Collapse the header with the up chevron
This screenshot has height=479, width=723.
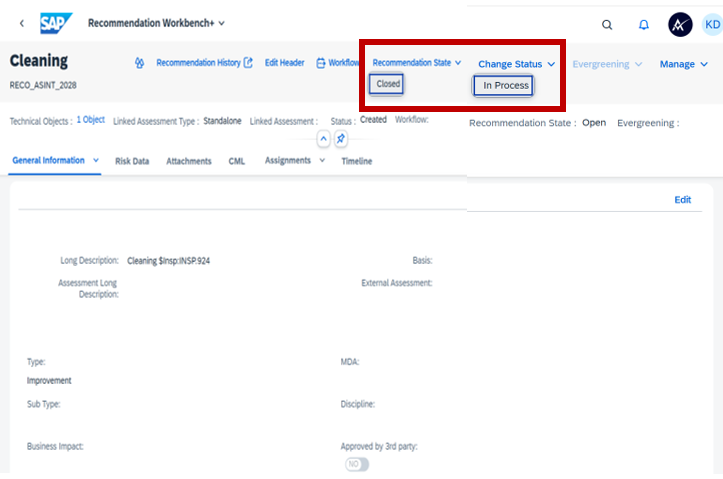tap(324, 139)
